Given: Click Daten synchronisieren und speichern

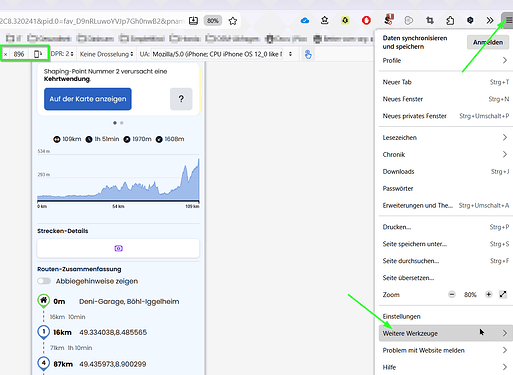Looking at the screenshot, I should pos(415,42).
